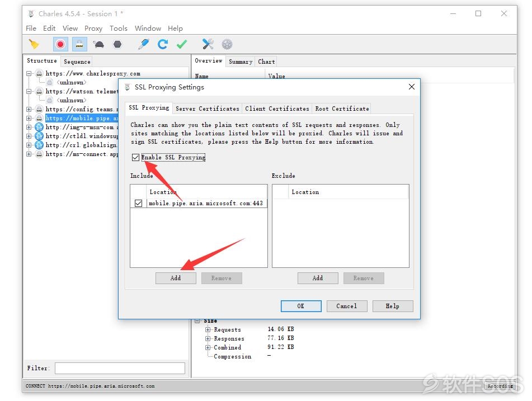This screenshot has height=401, width=532.
Task: Click the crl.globalsign host globe icon
Action: (39, 145)
